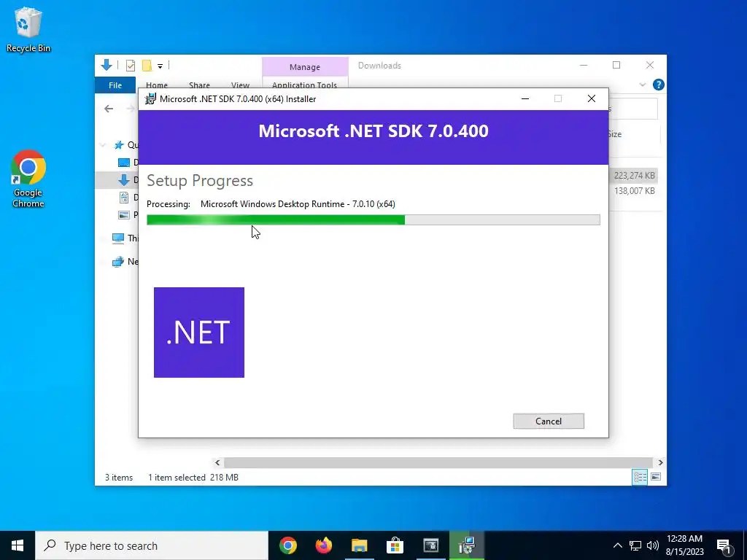Click the Size column header

[x=614, y=134]
